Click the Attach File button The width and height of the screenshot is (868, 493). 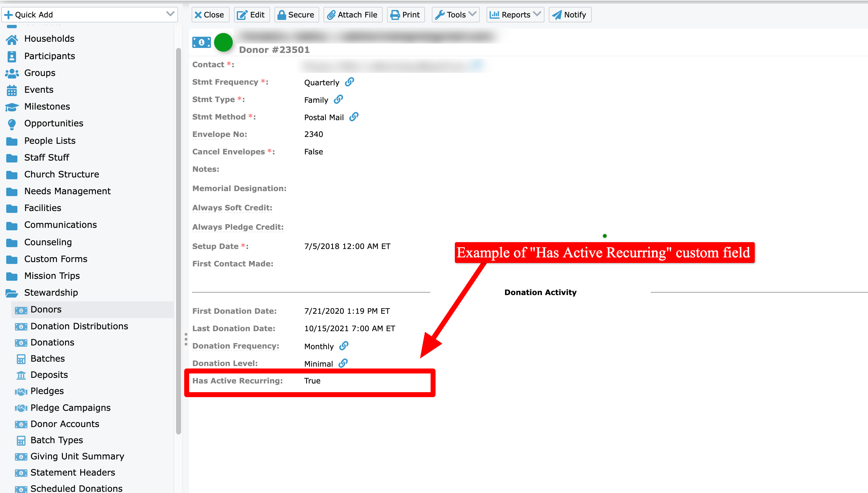[352, 15]
